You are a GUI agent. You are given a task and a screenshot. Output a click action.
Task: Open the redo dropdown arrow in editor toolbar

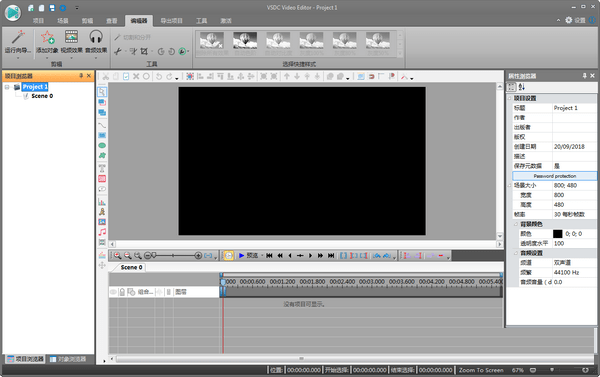177,78
